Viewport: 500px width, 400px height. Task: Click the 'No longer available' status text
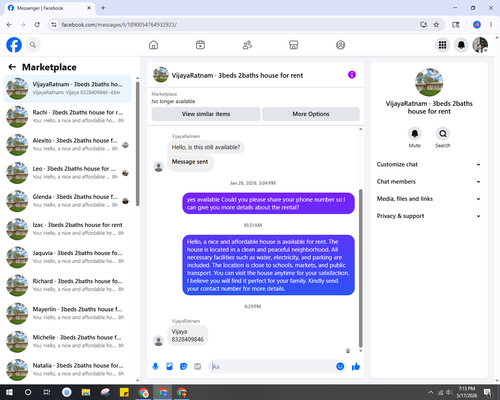click(173, 101)
